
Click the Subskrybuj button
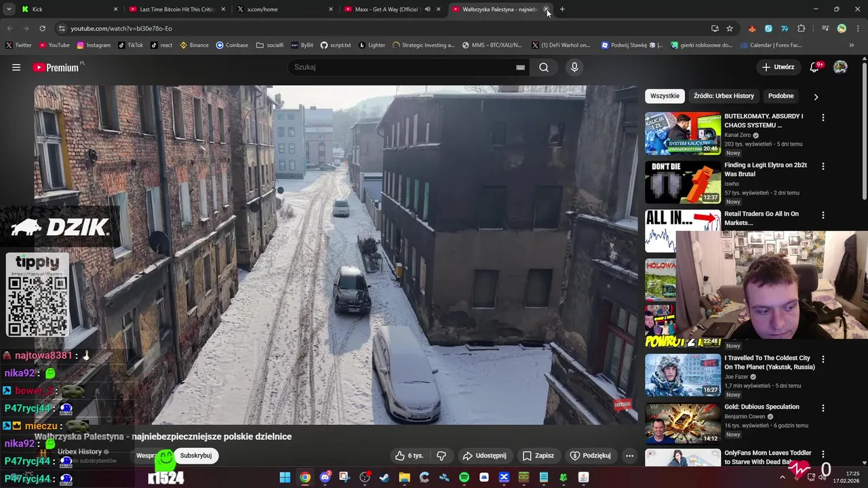point(196,455)
